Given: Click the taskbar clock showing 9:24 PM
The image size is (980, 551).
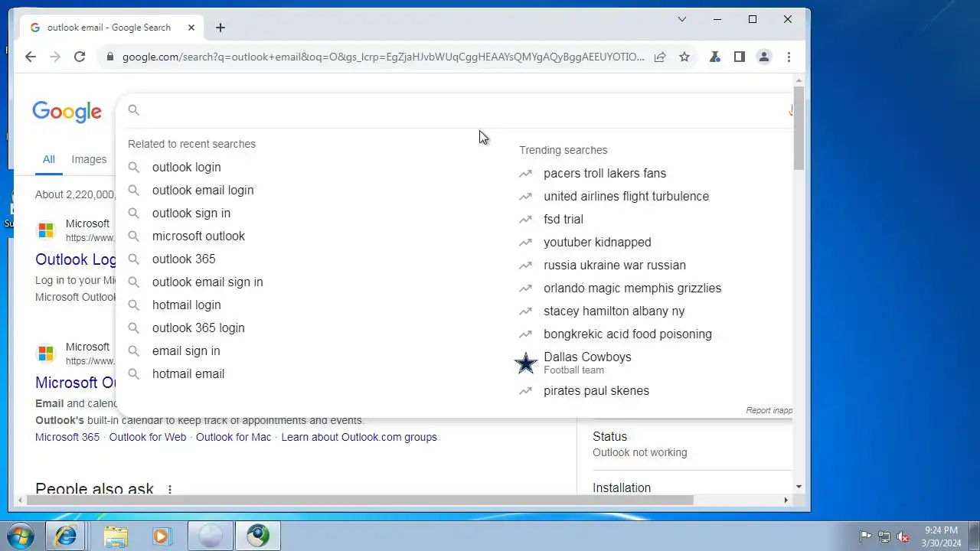Looking at the screenshot, I should point(941,536).
